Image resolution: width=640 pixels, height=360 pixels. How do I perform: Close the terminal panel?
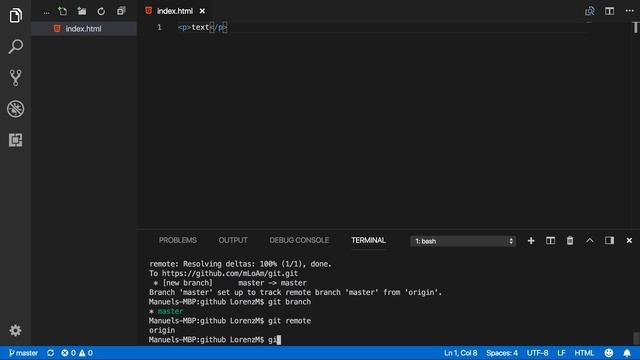click(629, 241)
